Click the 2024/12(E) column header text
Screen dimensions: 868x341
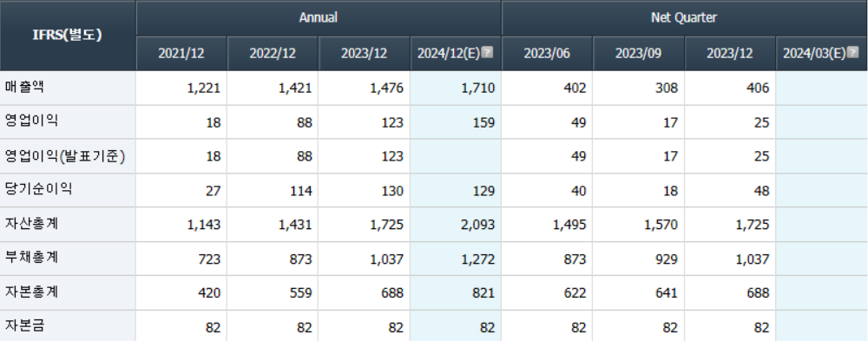449,54
